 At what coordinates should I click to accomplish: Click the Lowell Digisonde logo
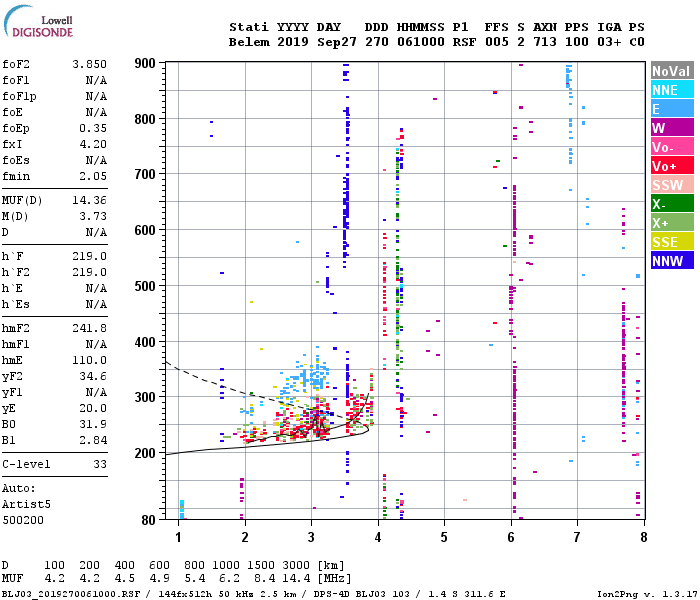click(38, 21)
